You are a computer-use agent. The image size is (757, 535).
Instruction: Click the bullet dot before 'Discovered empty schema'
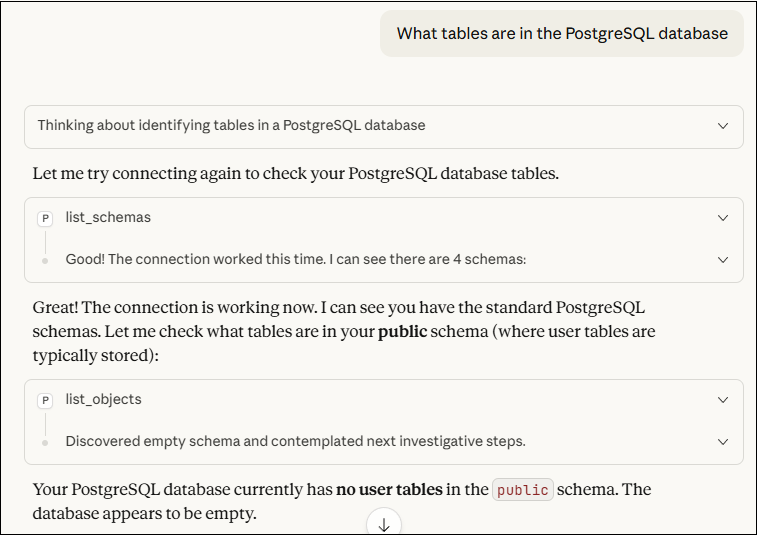click(x=45, y=442)
